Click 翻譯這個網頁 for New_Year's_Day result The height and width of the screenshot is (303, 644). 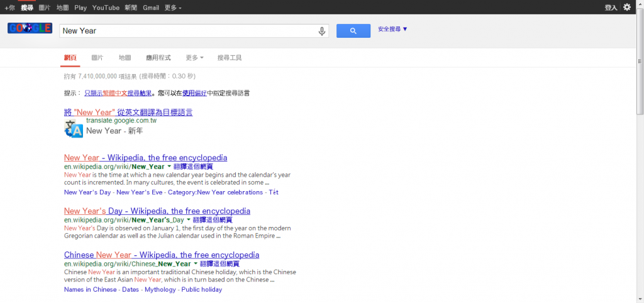213,220
